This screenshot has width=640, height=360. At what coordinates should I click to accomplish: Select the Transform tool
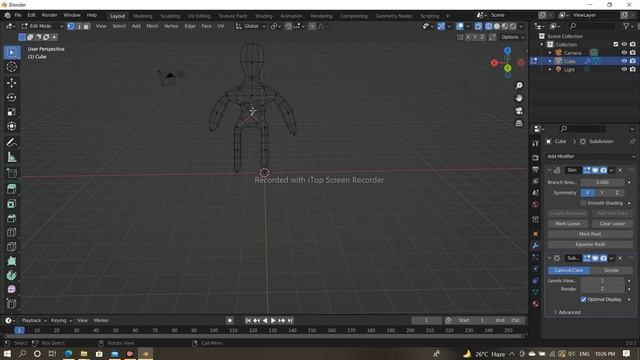(x=11, y=126)
